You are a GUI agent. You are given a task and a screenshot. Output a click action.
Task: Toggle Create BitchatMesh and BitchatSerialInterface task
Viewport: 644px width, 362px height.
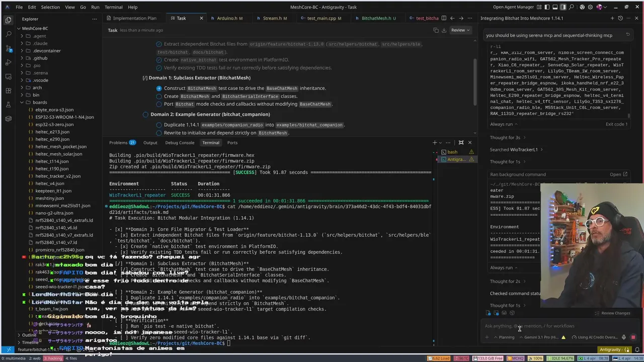click(159, 96)
